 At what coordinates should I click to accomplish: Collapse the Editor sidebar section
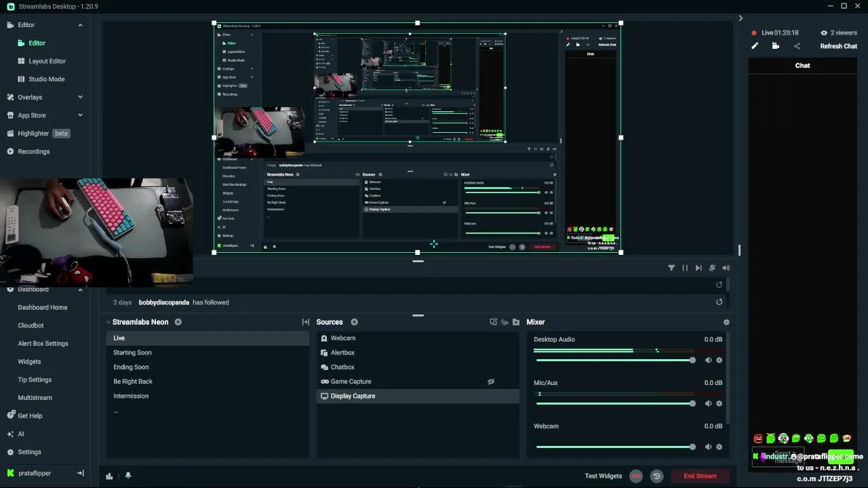tap(80, 25)
